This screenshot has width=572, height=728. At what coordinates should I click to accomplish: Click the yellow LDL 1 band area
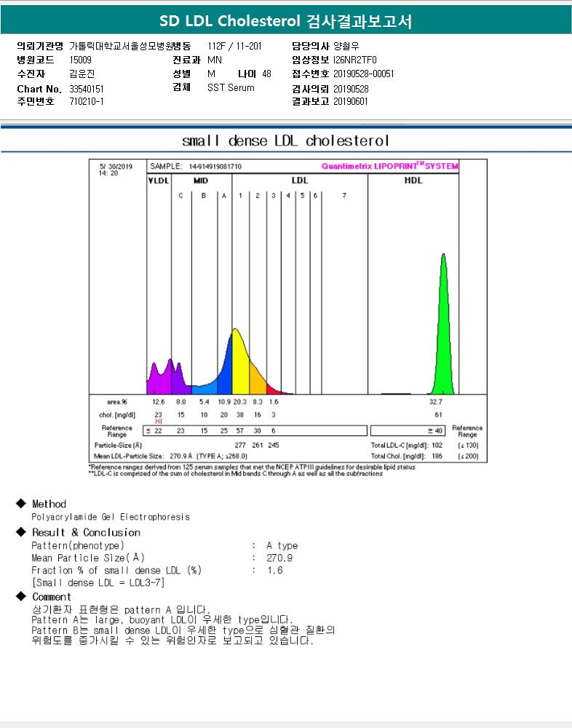pyautogui.click(x=240, y=364)
